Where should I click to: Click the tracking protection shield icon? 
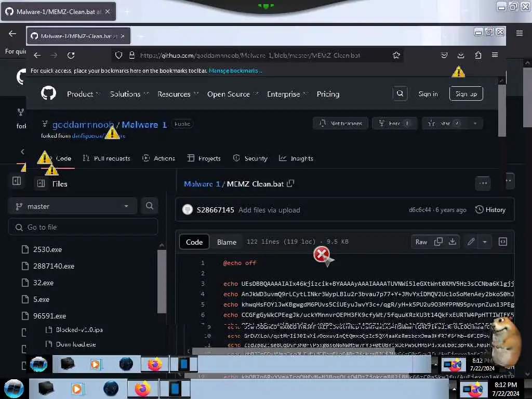click(x=118, y=55)
